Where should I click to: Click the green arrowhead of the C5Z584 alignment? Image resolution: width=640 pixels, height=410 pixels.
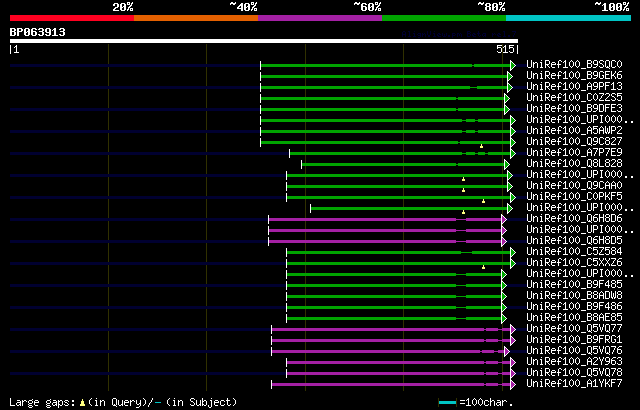pos(513,253)
